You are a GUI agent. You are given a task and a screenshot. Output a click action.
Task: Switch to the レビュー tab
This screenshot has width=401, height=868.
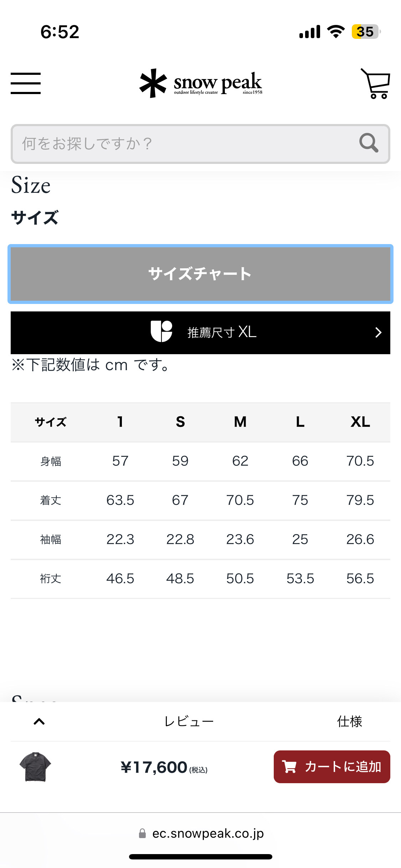click(189, 722)
